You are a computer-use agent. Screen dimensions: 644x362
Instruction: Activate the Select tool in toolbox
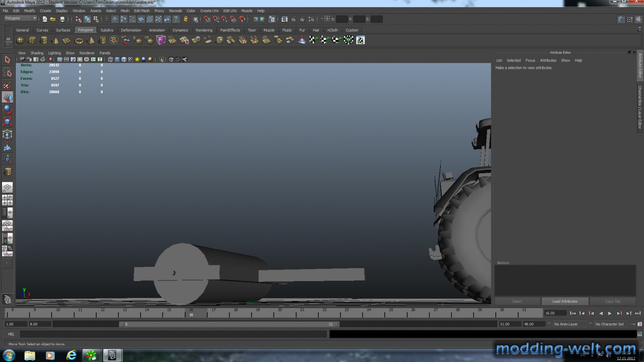coord(7,60)
